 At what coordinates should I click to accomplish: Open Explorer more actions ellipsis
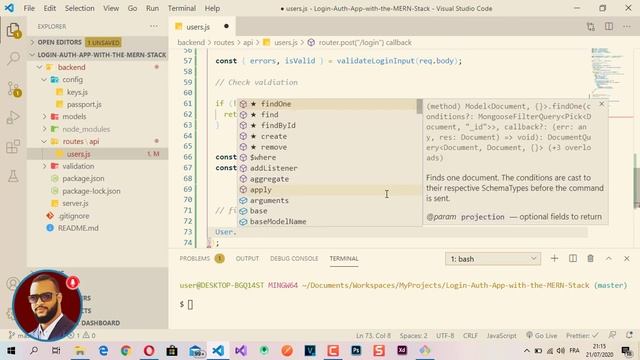[154, 26]
